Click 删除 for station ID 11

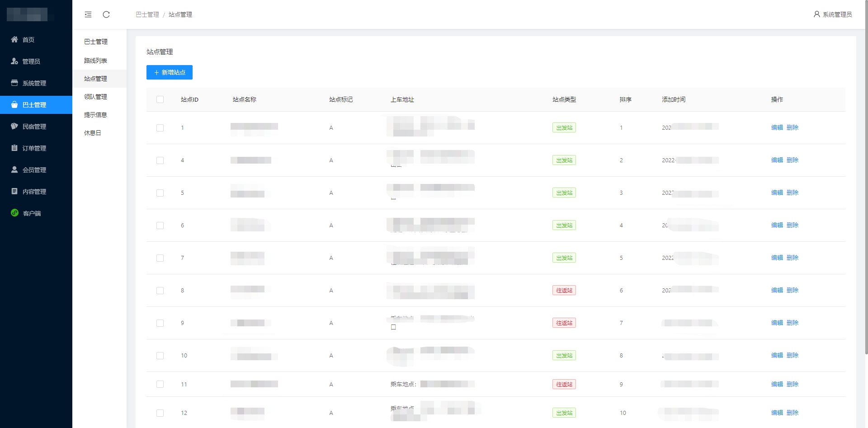pos(793,384)
